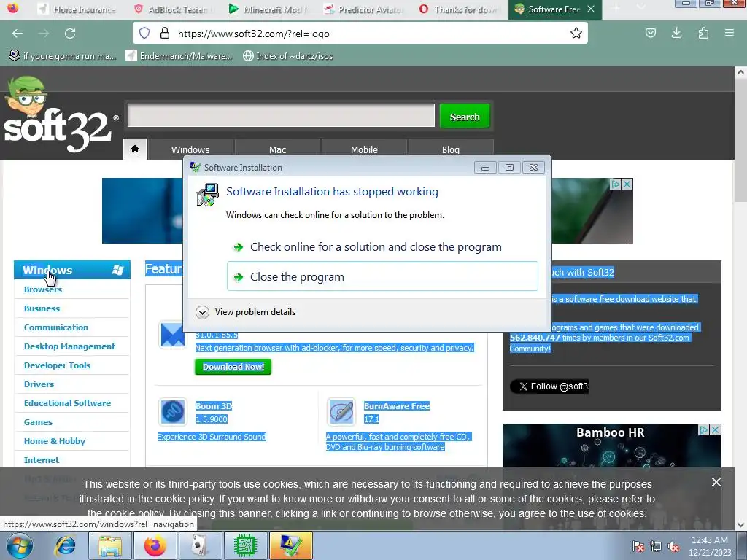Close the top banner ad with X icon
This screenshot has width=747, height=560.
627,184
